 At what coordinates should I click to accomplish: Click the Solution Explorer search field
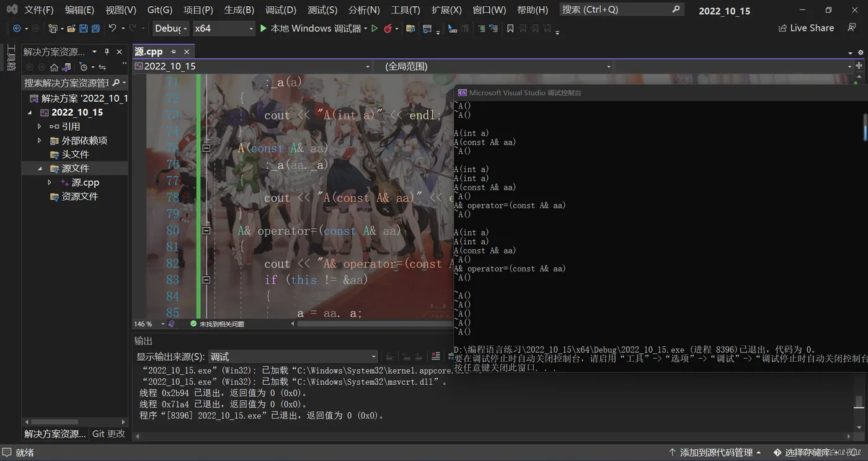pos(75,82)
